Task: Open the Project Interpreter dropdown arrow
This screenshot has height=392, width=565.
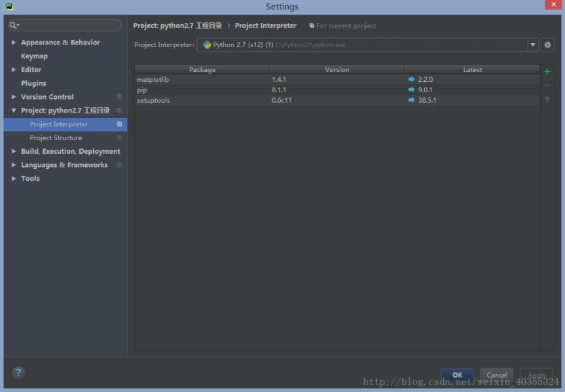Action: point(532,45)
